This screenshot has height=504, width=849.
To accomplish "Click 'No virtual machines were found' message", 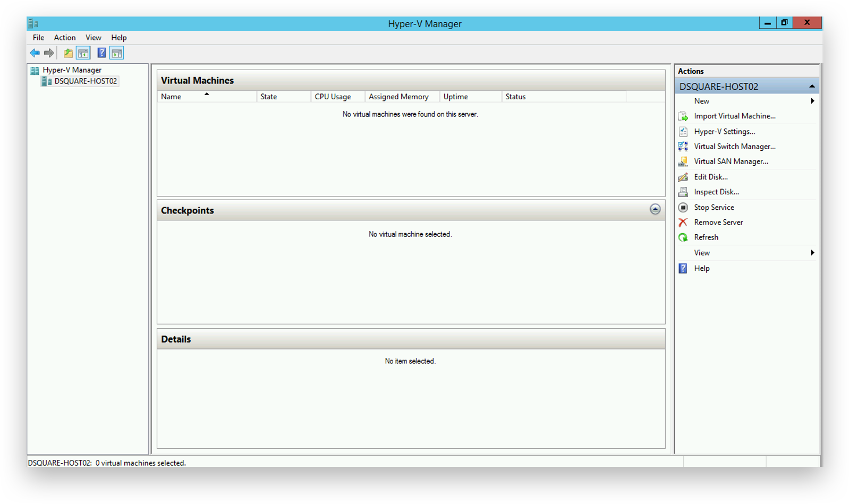I will (x=410, y=115).
